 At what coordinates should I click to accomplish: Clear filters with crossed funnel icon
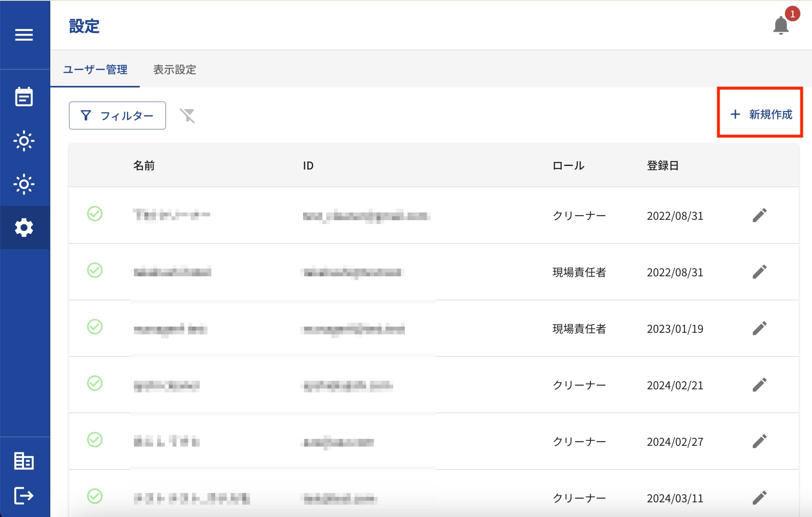coord(187,115)
